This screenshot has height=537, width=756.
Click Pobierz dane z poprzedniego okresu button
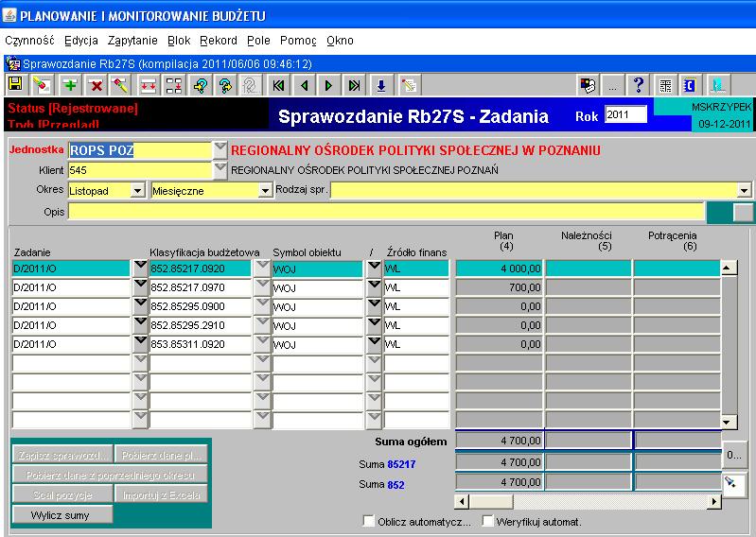point(110,475)
